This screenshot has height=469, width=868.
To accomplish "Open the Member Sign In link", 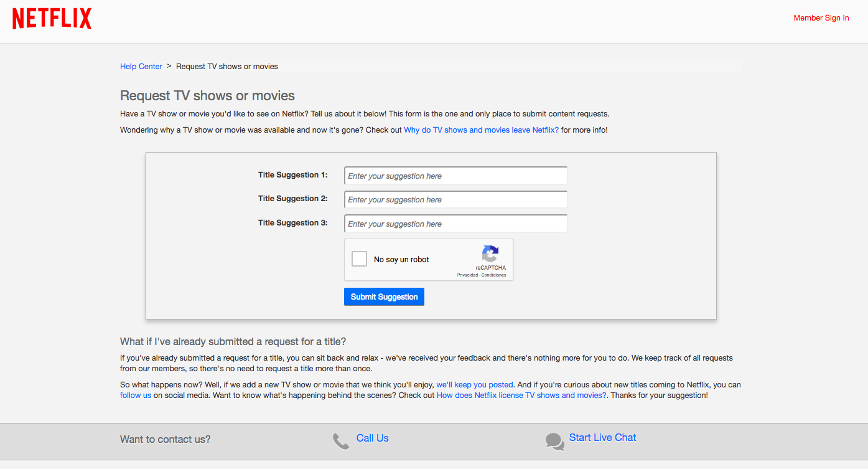I will click(821, 18).
